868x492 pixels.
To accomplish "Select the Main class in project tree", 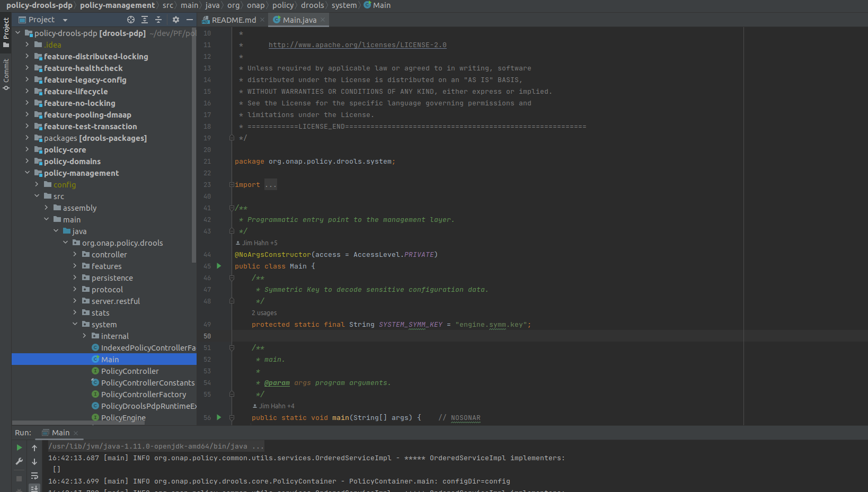I will (104, 359).
